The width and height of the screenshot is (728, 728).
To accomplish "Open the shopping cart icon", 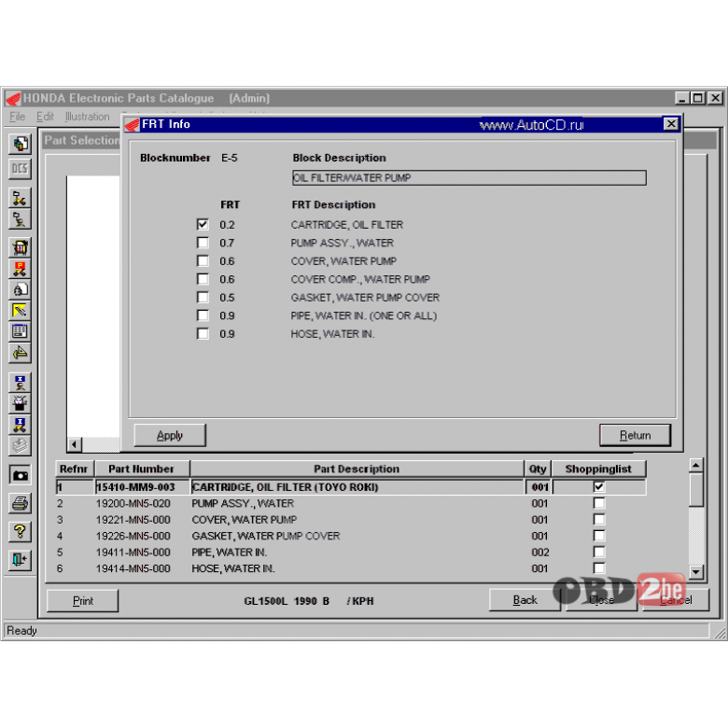I will point(20,247).
